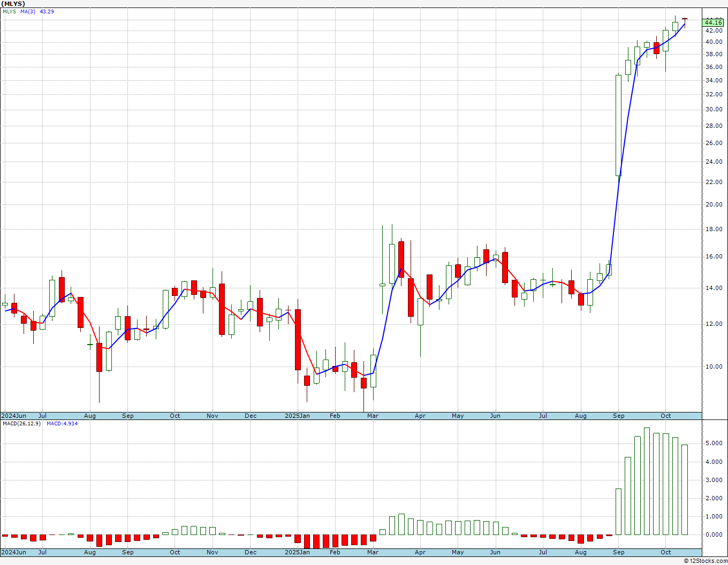
Task: Select 2025Jan on the MACD panel axis
Action: tap(297, 552)
